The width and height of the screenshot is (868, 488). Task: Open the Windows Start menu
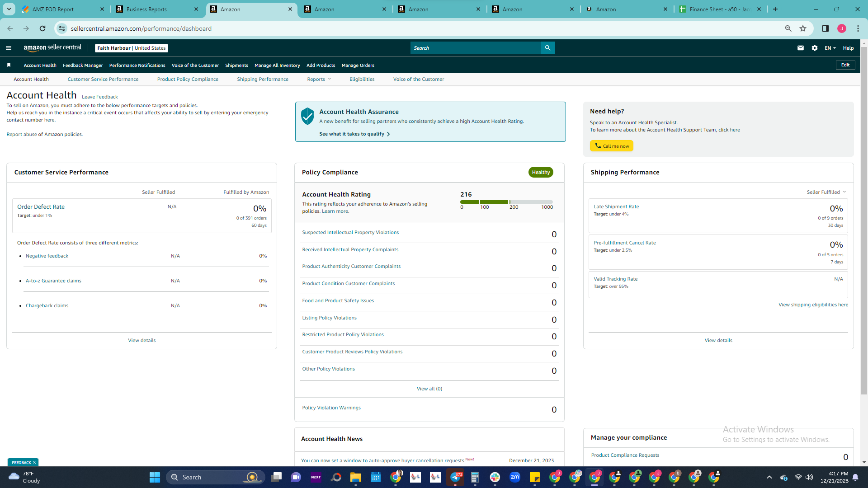pos(155,477)
